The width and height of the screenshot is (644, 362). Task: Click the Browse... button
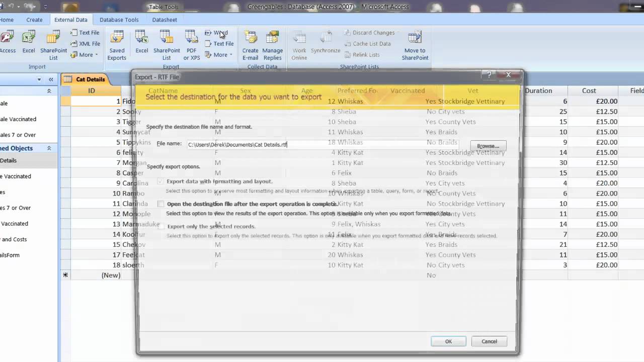[488, 146]
